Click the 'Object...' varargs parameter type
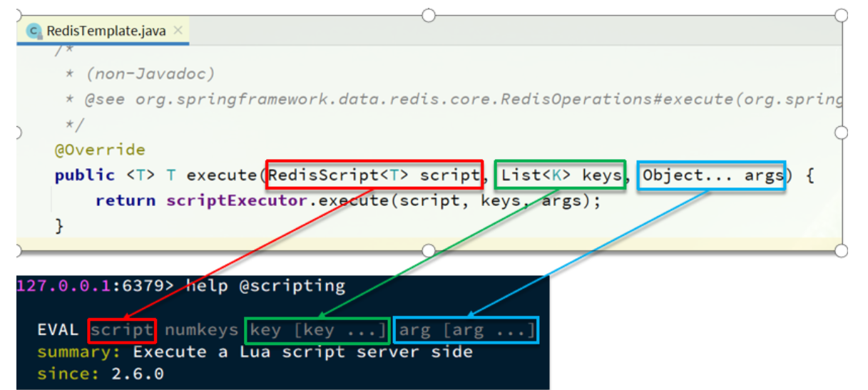Viewport: 868px width, 390px height. pos(688,175)
